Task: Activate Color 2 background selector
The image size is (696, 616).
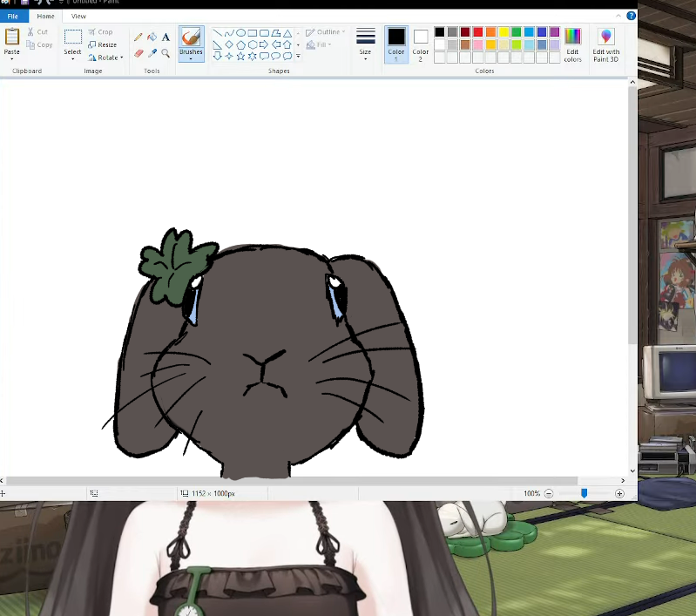Action: pyautogui.click(x=421, y=44)
